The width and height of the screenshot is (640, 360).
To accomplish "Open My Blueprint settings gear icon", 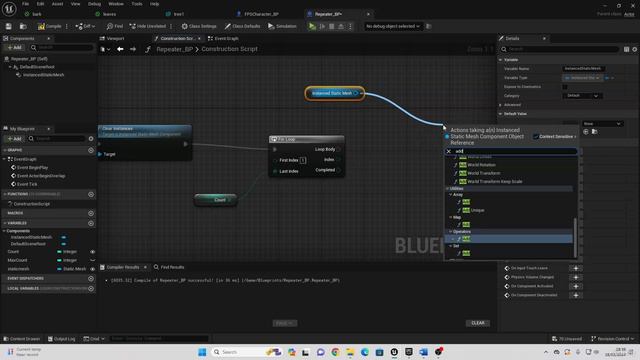I will pyautogui.click(x=91, y=139).
